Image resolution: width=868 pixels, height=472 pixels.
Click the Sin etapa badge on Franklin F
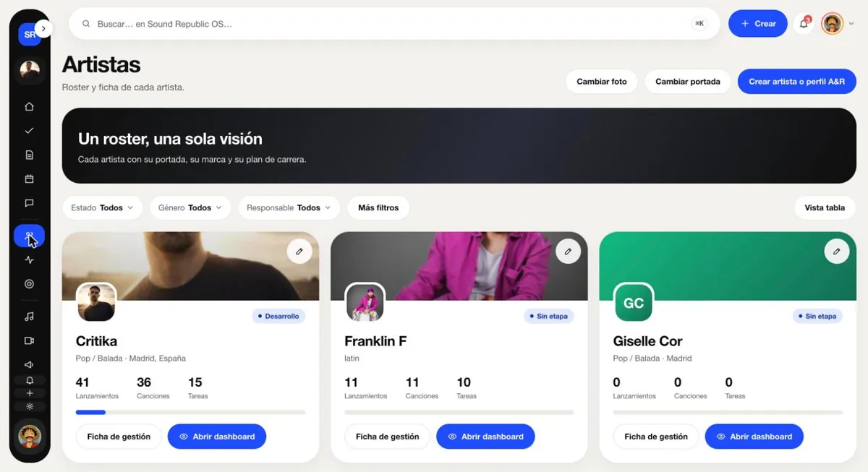548,316
